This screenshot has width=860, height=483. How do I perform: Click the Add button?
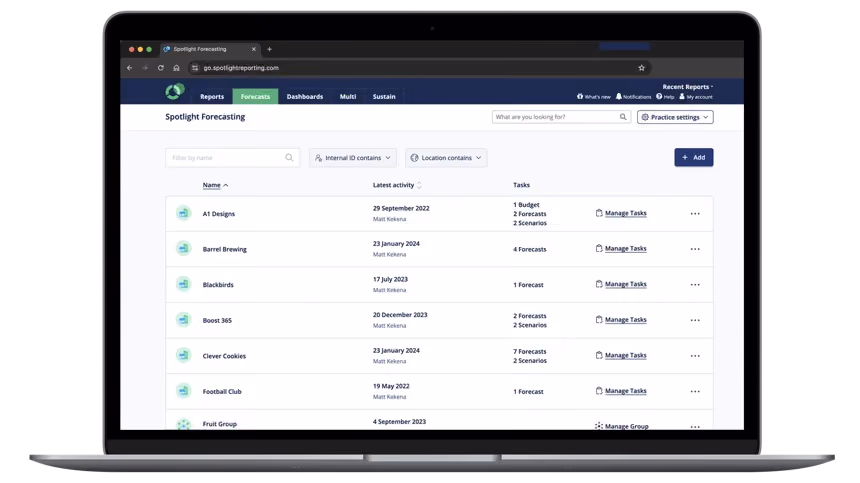coord(694,157)
